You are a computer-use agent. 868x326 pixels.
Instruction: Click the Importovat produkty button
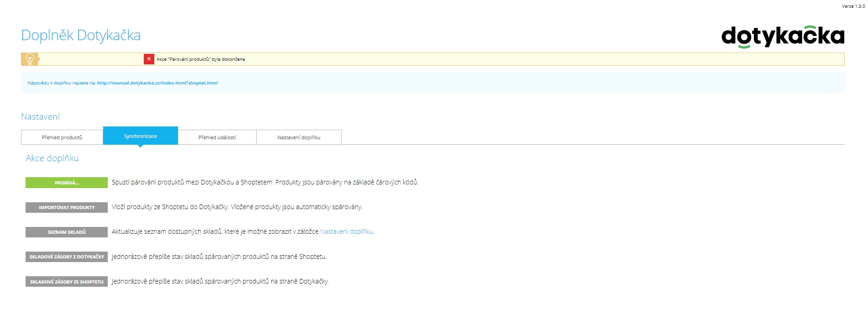[67, 207]
